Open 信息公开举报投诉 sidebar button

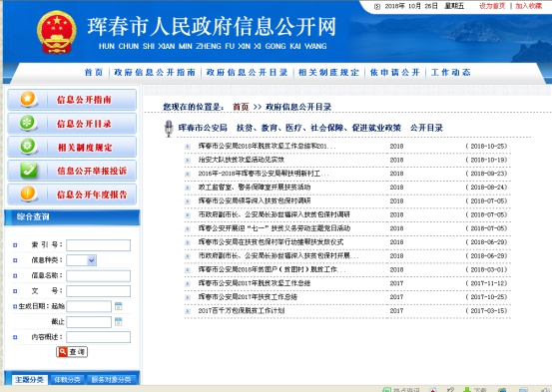pos(72,171)
